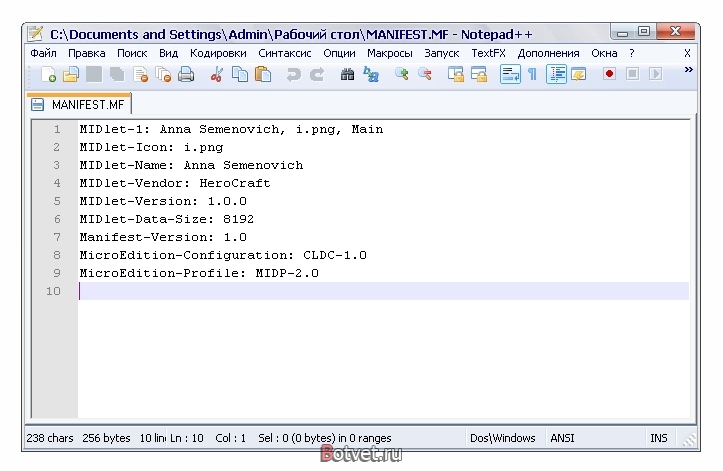This screenshot has width=723, height=471.
Task: Paste using the clipboard icon
Action: coord(263,74)
